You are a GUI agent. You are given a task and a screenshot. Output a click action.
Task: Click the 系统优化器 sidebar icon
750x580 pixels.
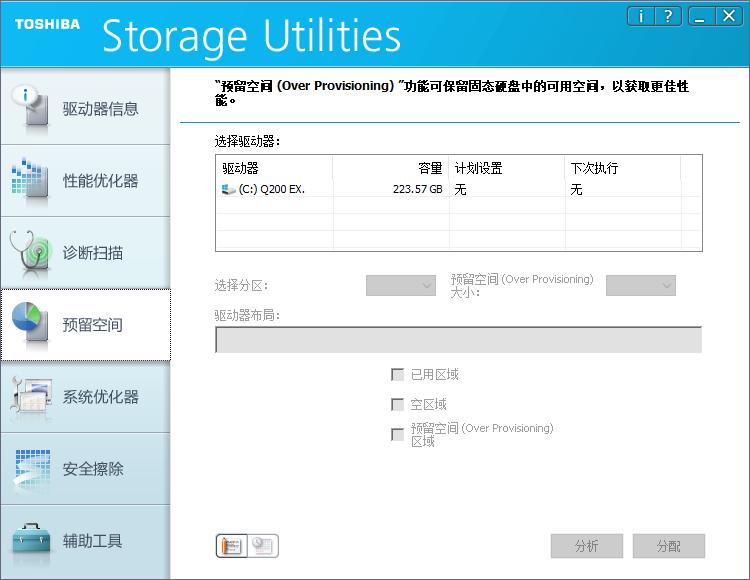(x=30, y=396)
